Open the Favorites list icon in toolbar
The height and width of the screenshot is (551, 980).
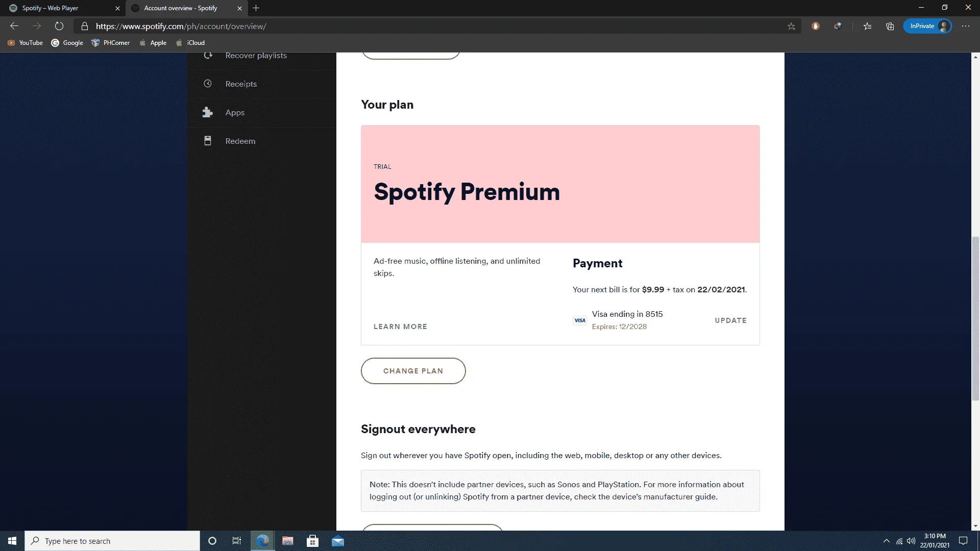(x=867, y=26)
